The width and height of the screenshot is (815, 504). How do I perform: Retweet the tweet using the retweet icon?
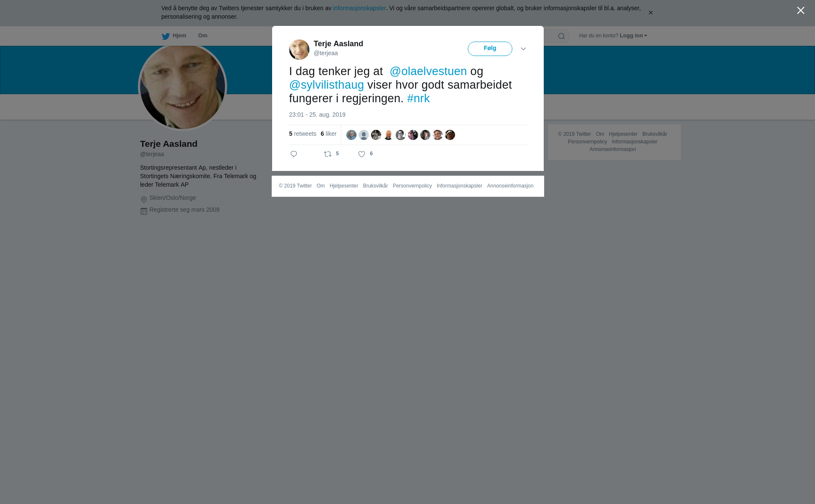point(328,154)
